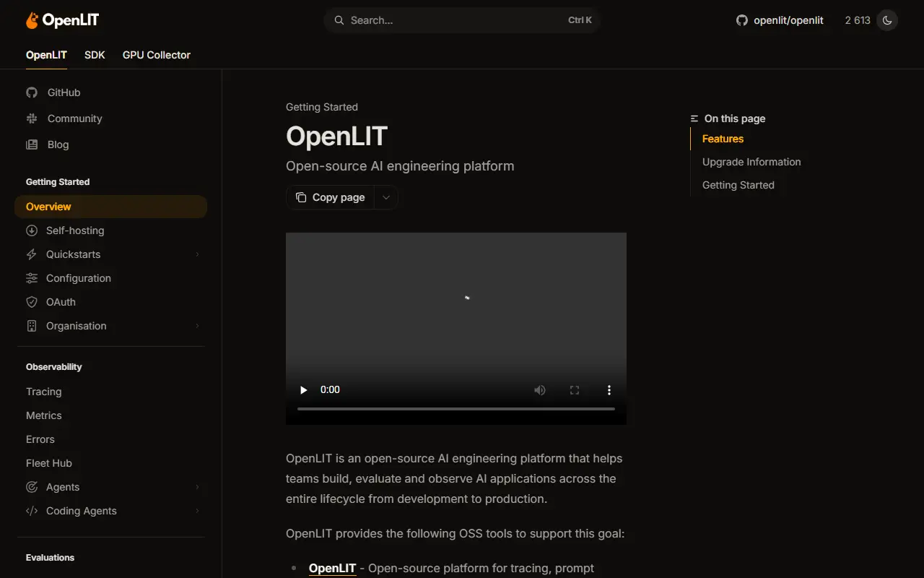Viewport: 924px width, 578px height.
Task: Click the 'Getting Started' breadcrumb above the title
Action: tap(322, 107)
